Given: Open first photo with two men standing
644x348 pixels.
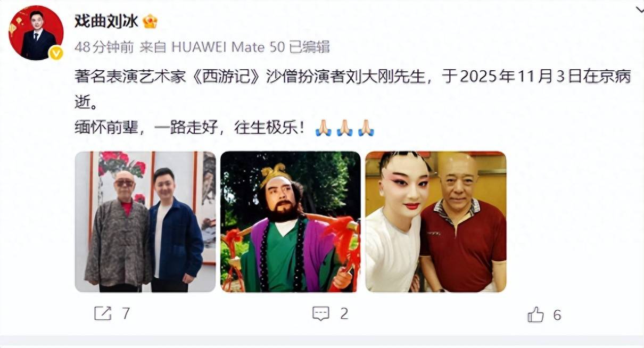Looking at the screenshot, I should click(x=145, y=221).
